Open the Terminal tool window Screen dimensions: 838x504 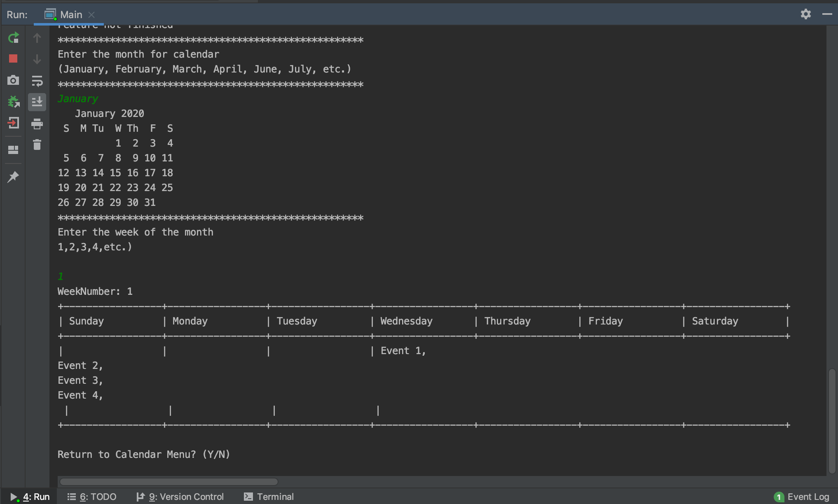269,497
